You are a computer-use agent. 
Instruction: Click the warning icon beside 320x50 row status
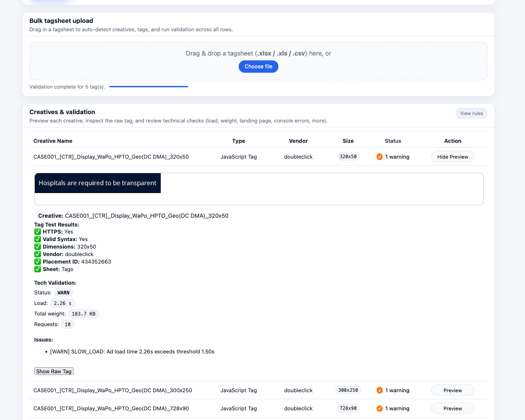[x=379, y=156]
